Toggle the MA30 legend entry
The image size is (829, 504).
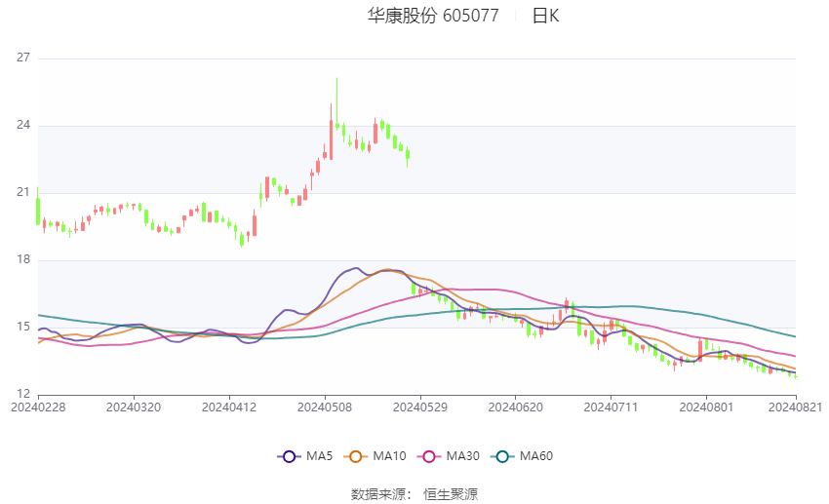[x=449, y=456]
